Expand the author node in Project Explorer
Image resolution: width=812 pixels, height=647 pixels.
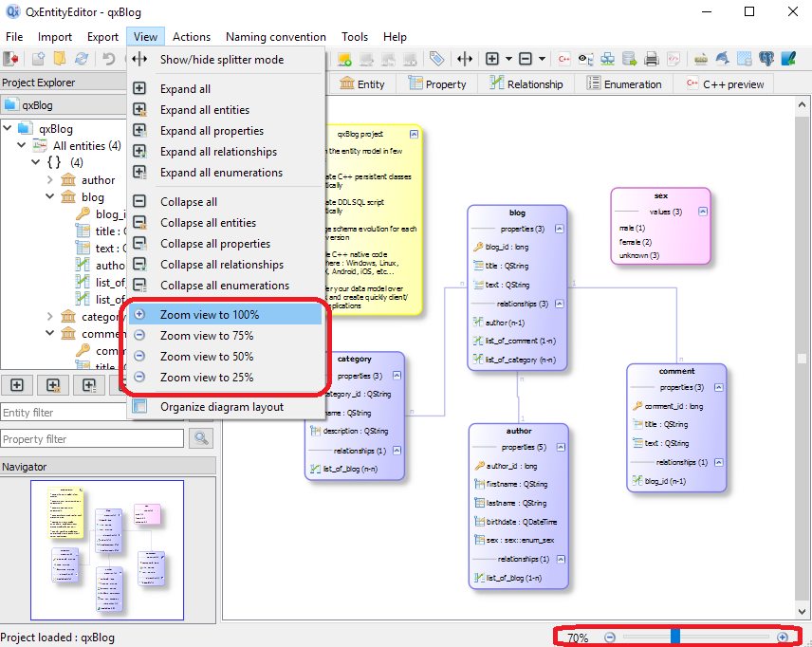click(51, 180)
